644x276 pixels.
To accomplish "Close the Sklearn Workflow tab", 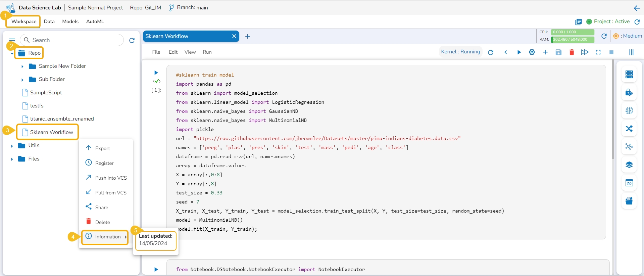I will 234,36.
